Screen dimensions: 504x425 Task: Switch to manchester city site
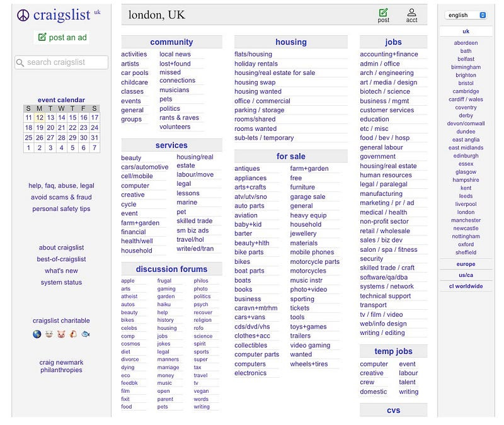[x=466, y=220]
